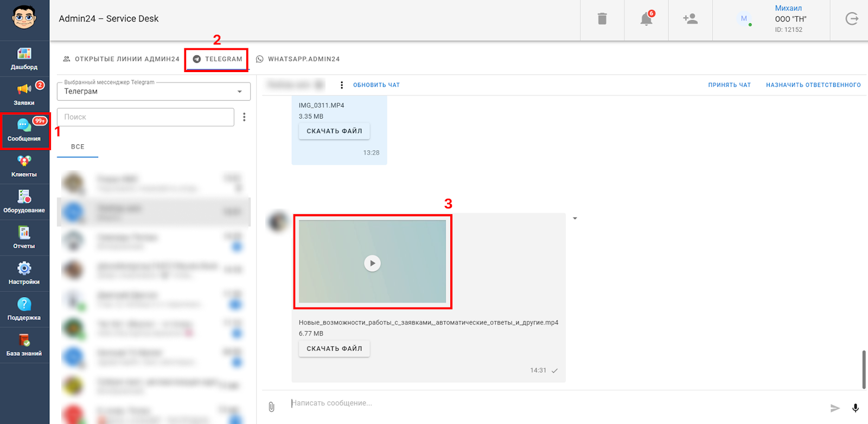Click the Назначить ответственного button

(x=813, y=85)
